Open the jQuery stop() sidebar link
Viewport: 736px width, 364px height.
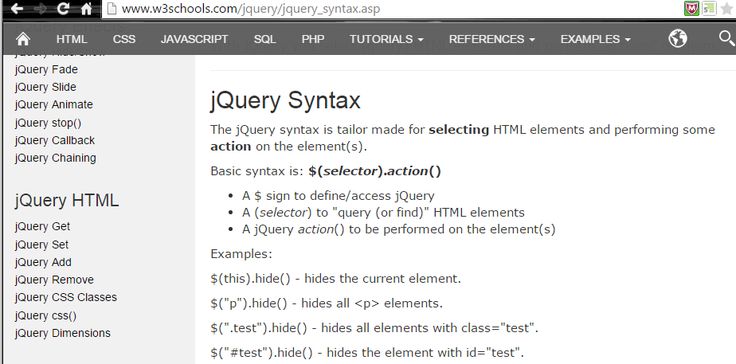click(x=48, y=123)
